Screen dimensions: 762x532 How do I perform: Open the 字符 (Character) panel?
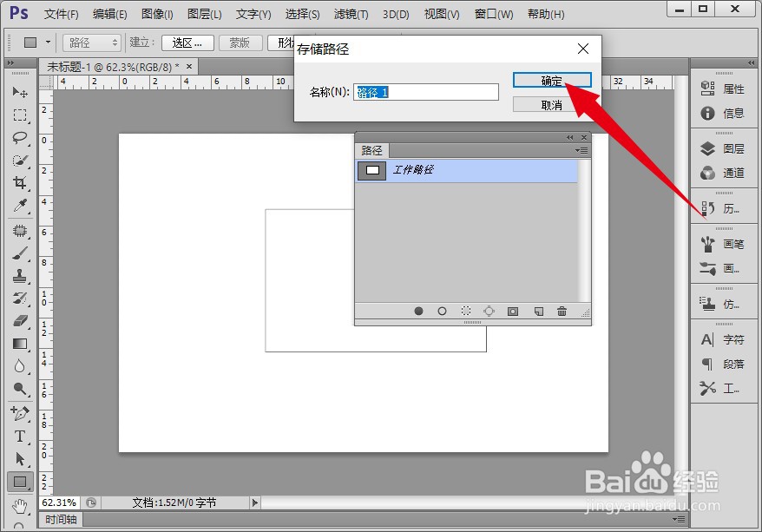723,339
